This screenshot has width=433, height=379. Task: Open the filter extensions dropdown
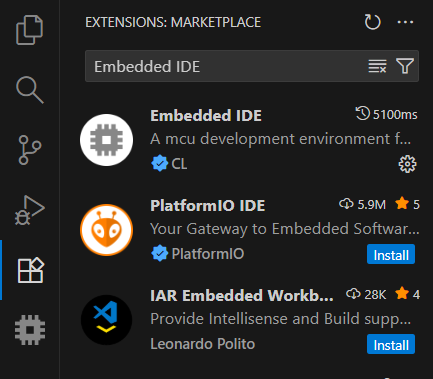(405, 66)
